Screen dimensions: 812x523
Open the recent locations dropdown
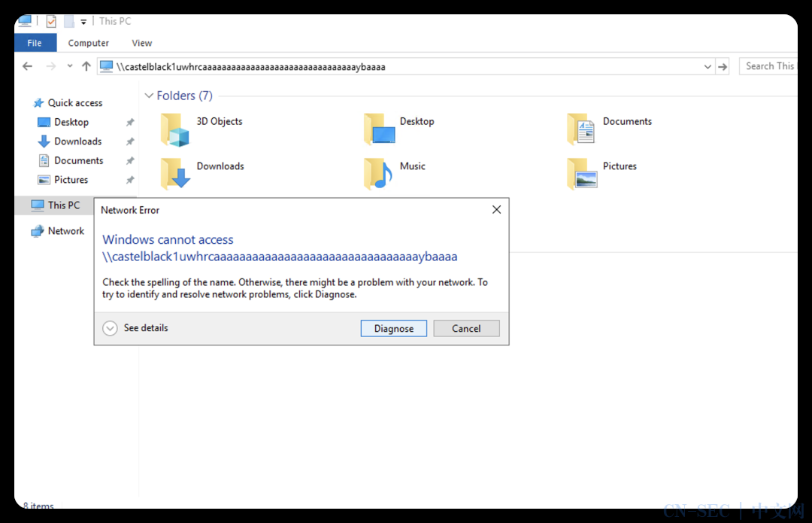pyautogui.click(x=70, y=66)
